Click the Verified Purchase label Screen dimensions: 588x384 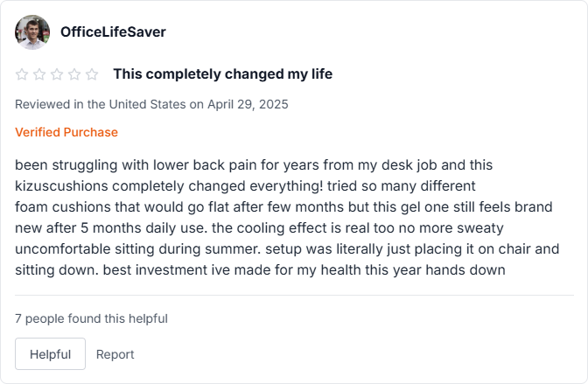tap(66, 132)
